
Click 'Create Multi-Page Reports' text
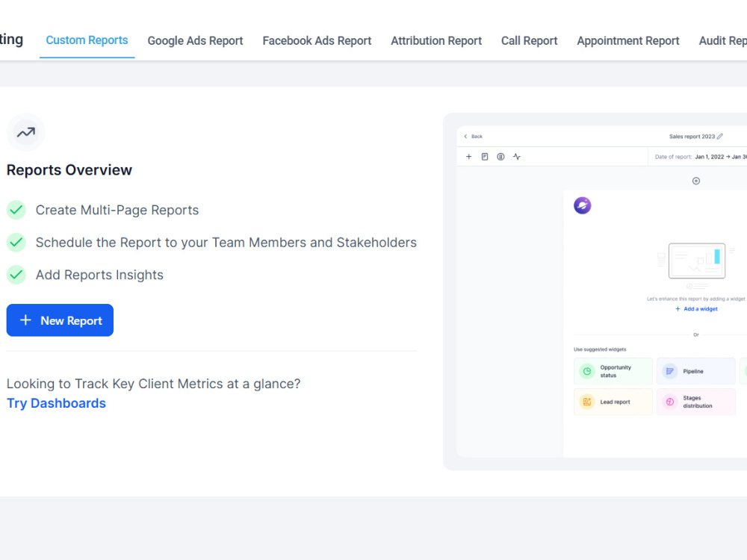(x=117, y=210)
